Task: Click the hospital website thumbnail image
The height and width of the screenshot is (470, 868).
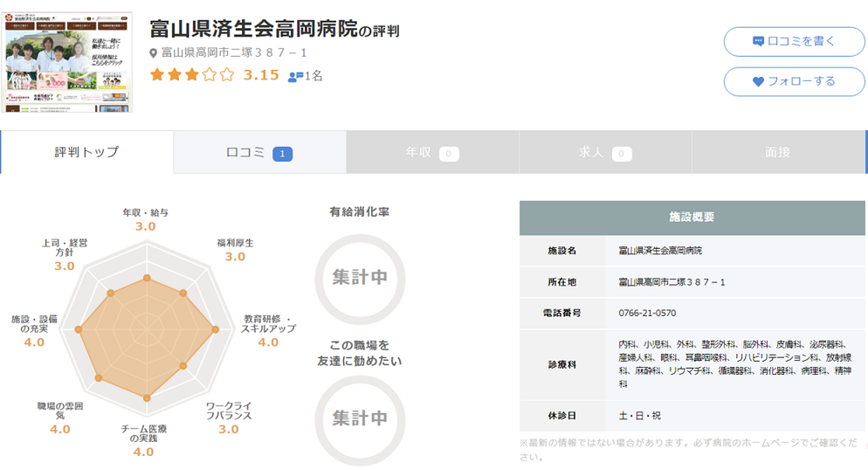Action: (x=68, y=62)
